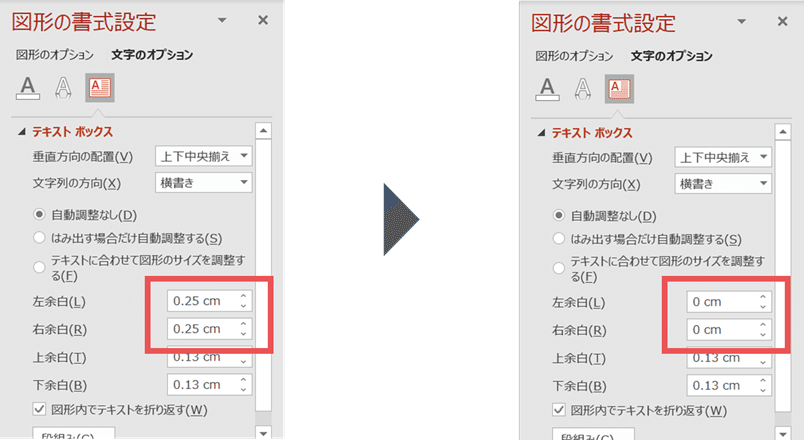Image resolution: width=804 pixels, height=440 pixels.
Task: Decrease 右余白 value in right panel
Action: [x=763, y=335]
